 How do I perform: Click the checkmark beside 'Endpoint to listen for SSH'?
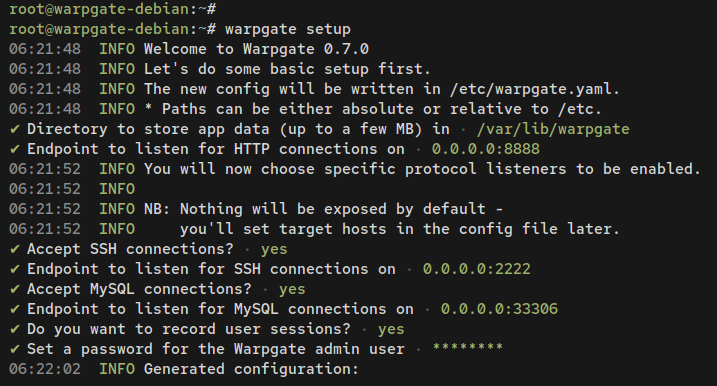tap(15, 269)
